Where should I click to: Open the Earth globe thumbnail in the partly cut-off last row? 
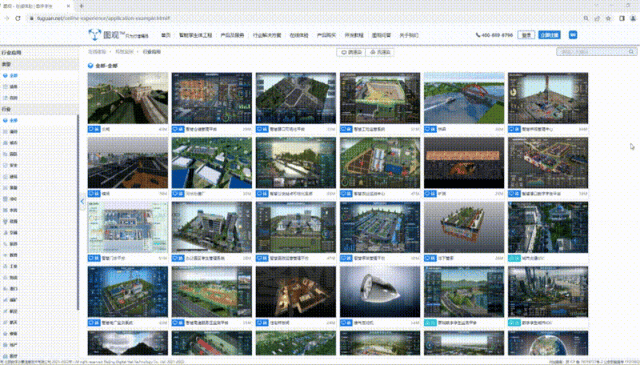[x=548, y=343]
